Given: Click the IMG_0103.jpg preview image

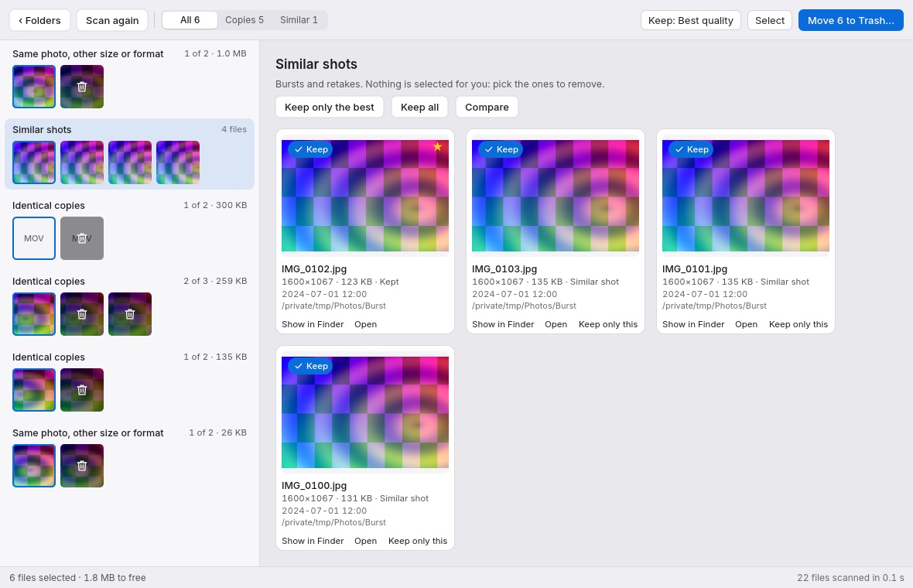Looking at the screenshot, I should point(556,196).
